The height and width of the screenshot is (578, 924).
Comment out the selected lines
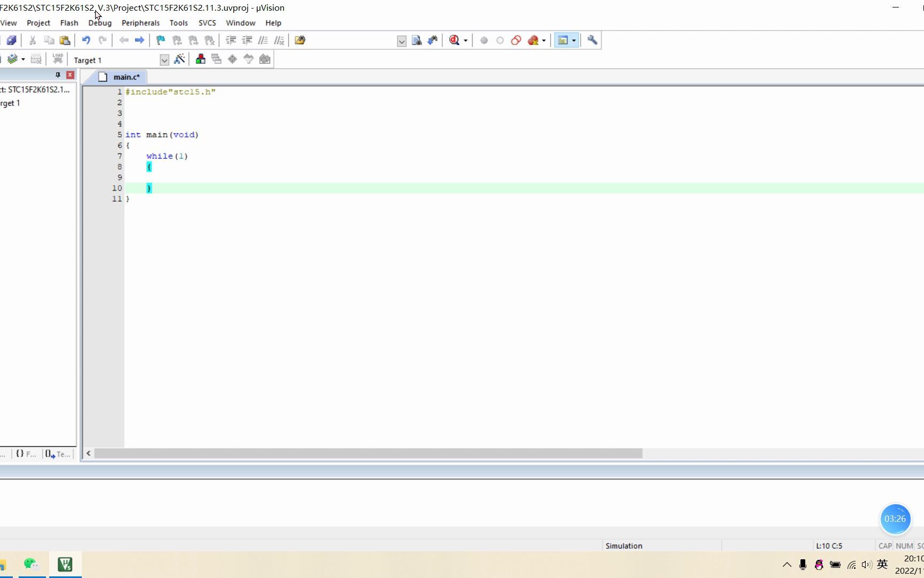point(263,40)
